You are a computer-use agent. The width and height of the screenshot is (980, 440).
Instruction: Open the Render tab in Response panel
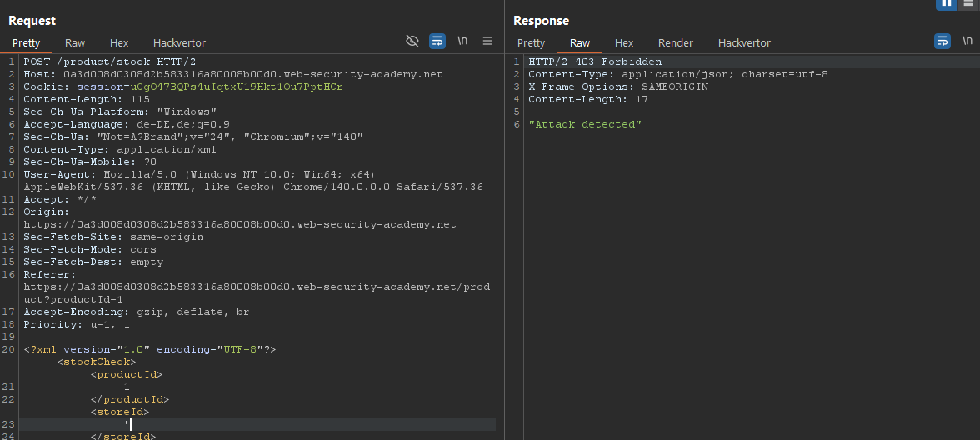(x=675, y=42)
